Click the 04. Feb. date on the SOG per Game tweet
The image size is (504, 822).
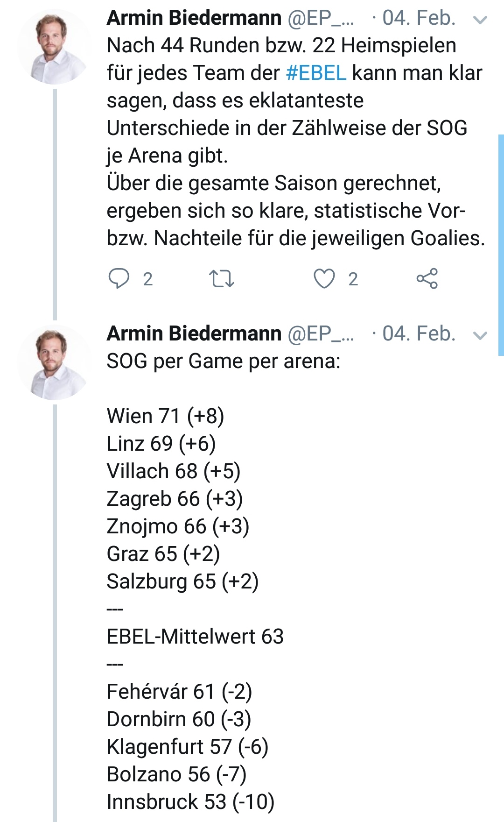point(419,333)
